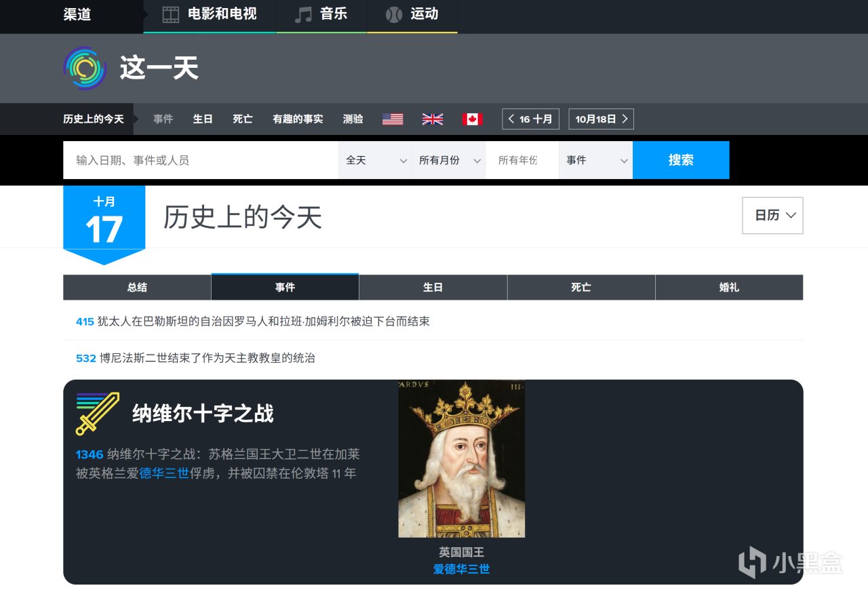
Task: Open 测验 in the navigation bar
Action: coord(353,119)
